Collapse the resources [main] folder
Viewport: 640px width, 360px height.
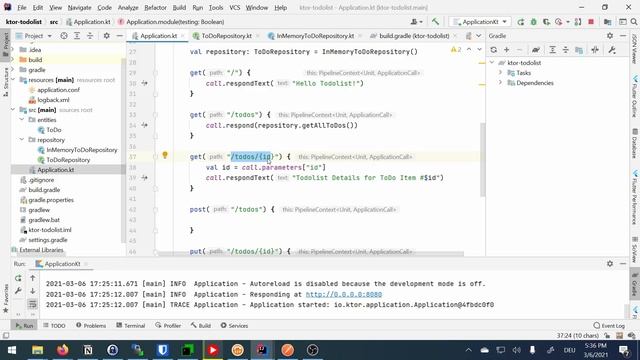pyautogui.click(x=13, y=80)
